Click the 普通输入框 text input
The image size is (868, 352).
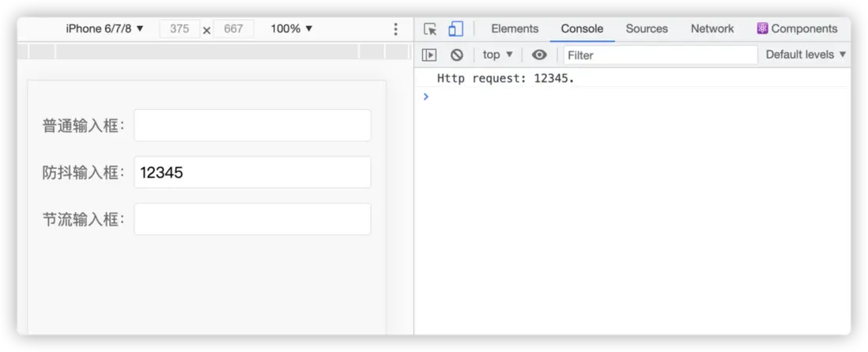point(252,125)
